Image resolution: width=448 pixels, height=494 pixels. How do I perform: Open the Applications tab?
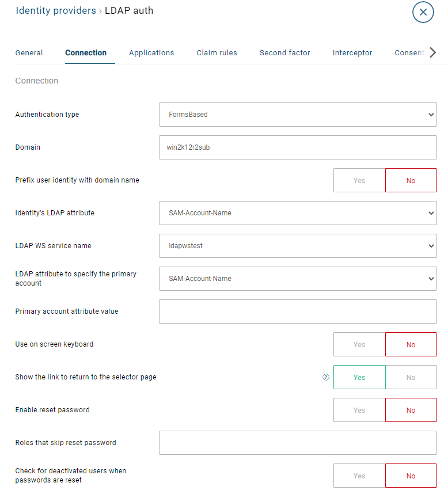[151, 52]
